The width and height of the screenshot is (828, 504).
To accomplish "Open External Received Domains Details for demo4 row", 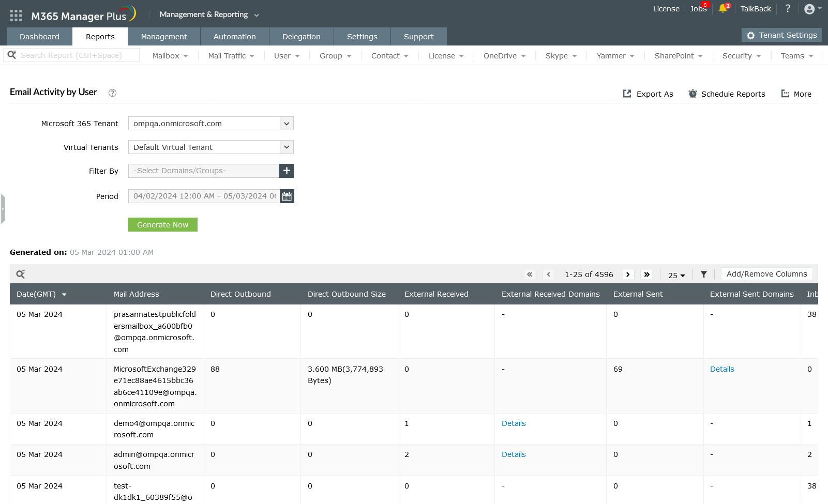I will click(514, 423).
